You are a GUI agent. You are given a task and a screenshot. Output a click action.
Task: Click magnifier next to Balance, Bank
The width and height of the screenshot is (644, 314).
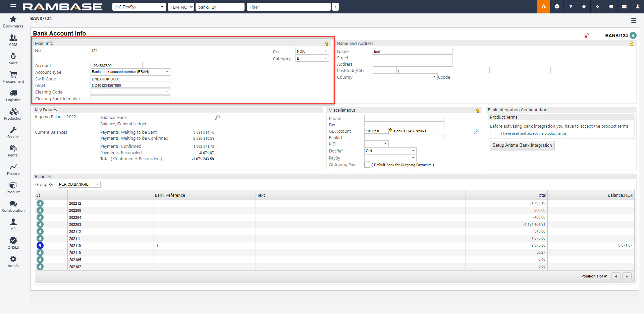pos(217,117)
